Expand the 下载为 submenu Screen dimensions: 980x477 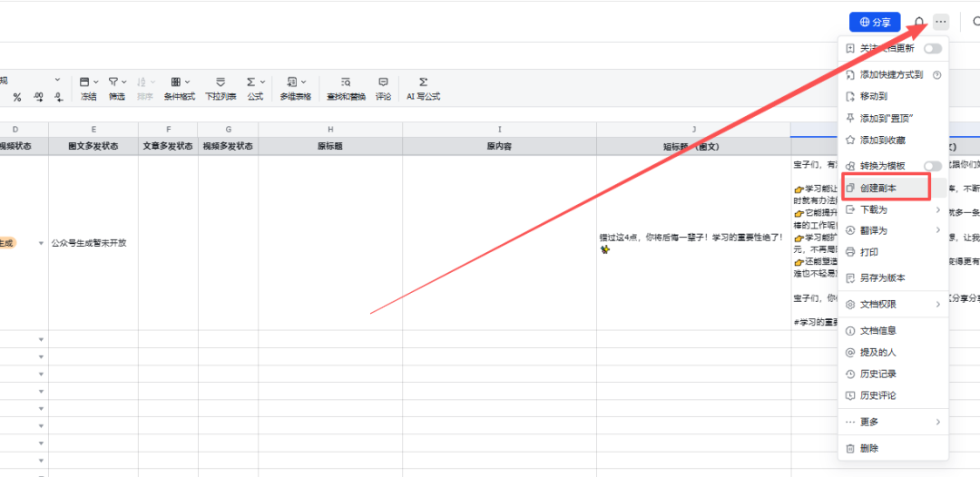pos(893,209)
